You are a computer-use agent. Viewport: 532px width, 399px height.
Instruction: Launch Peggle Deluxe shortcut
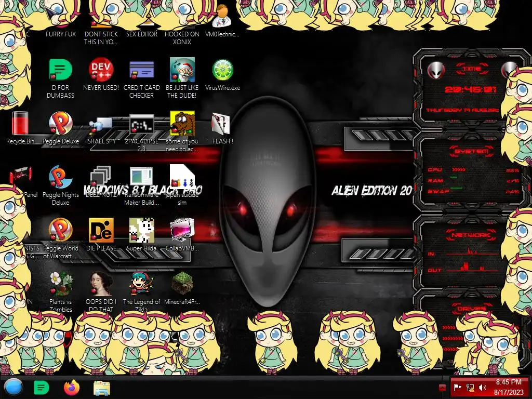pyautogui.click(x=60, y=124)
